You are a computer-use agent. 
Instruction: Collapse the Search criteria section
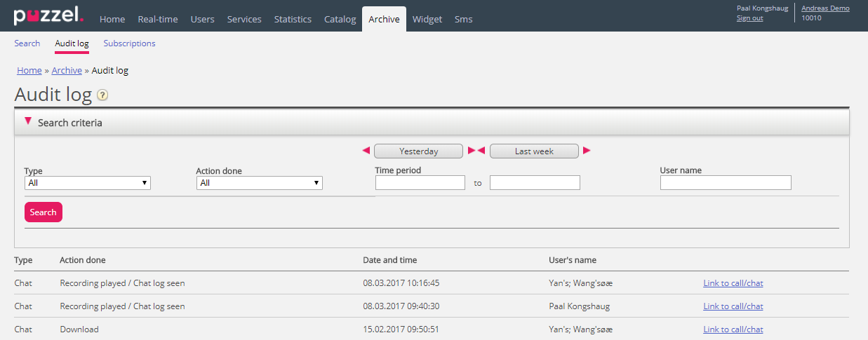(x=28, y=122)
